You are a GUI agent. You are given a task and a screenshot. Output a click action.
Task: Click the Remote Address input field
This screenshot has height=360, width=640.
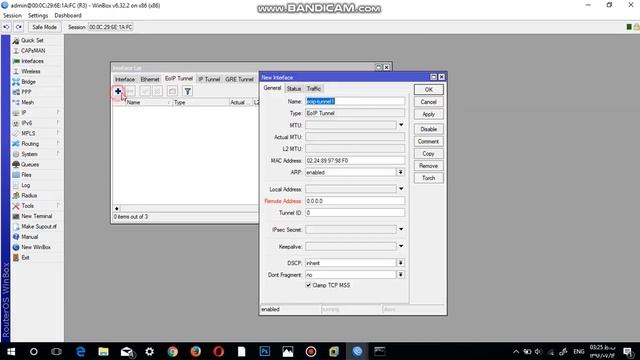[355, 201]
